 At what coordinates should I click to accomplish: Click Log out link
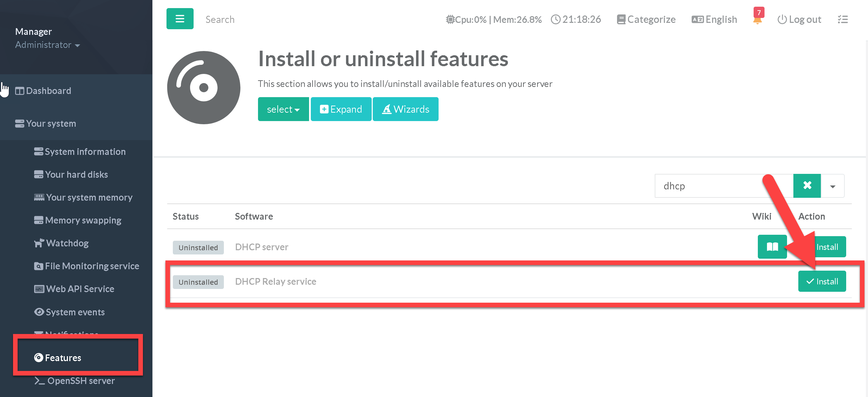(799, 19)
